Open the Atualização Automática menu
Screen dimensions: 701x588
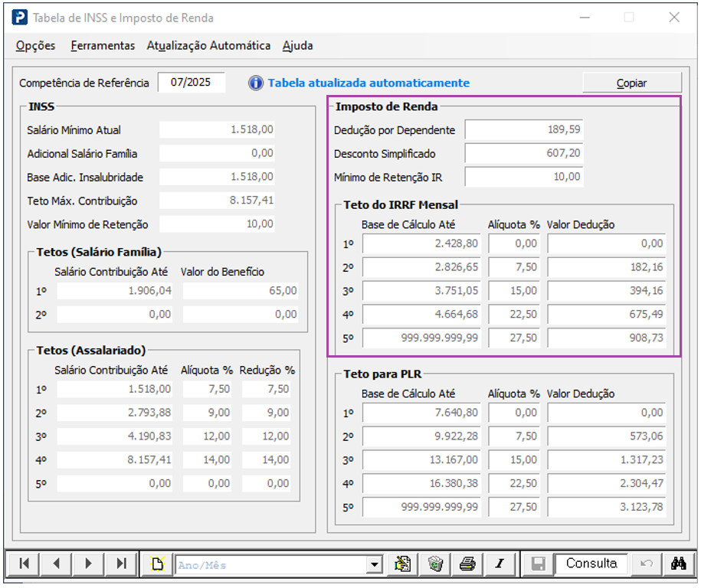pos(208,45)
